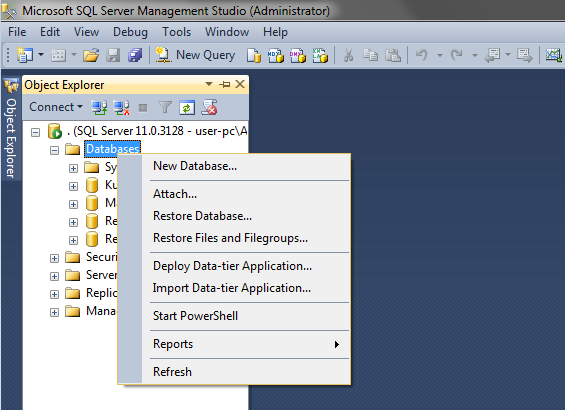Select Restore Database... menu entry
The width and height of the screenshot is (565, 410).
pyautogui.click(x=234, y=216)
